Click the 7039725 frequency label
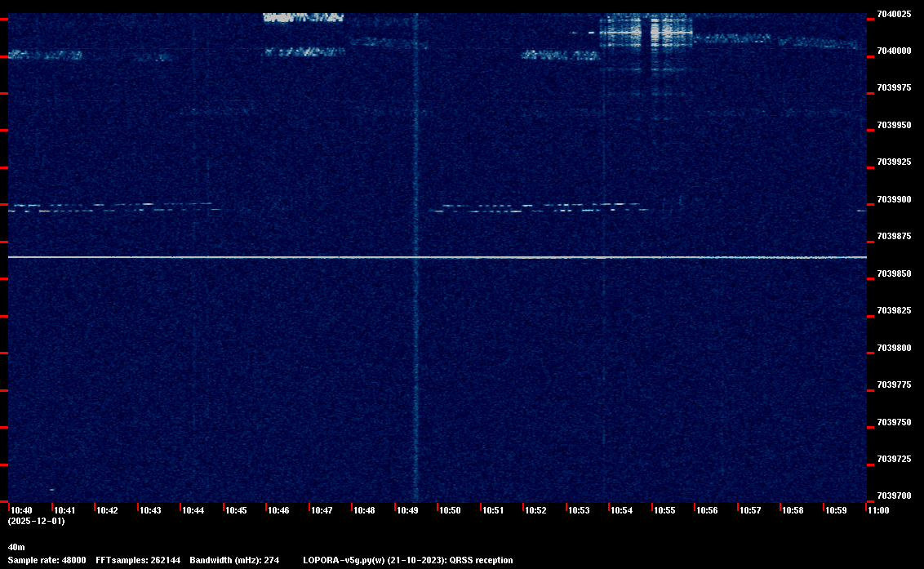 (x=894, y=460)
